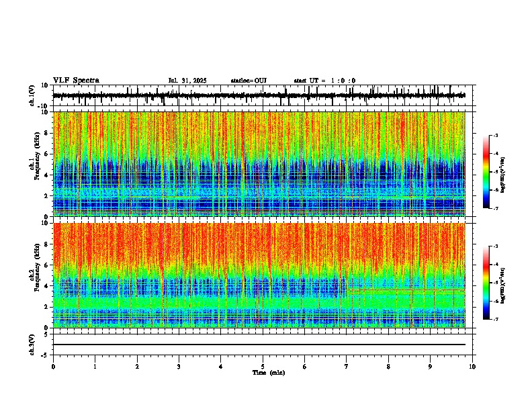
Task: Click time axis tick label "6"
Action: click(304, 367)
